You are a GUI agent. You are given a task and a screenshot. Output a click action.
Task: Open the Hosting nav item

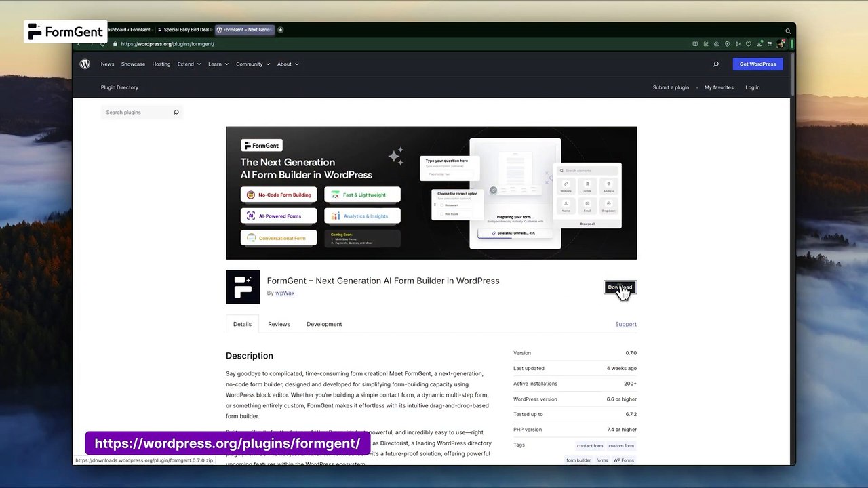(161, 64)
